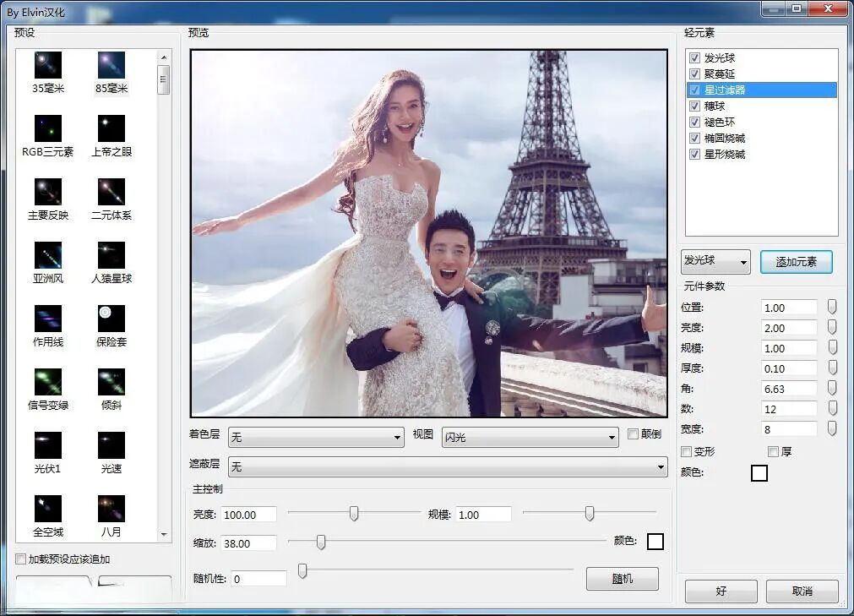Viewport: 854px width, 616px height.
Task: Expand the 视图 闪光 dropdown
Action: (530, 438)
